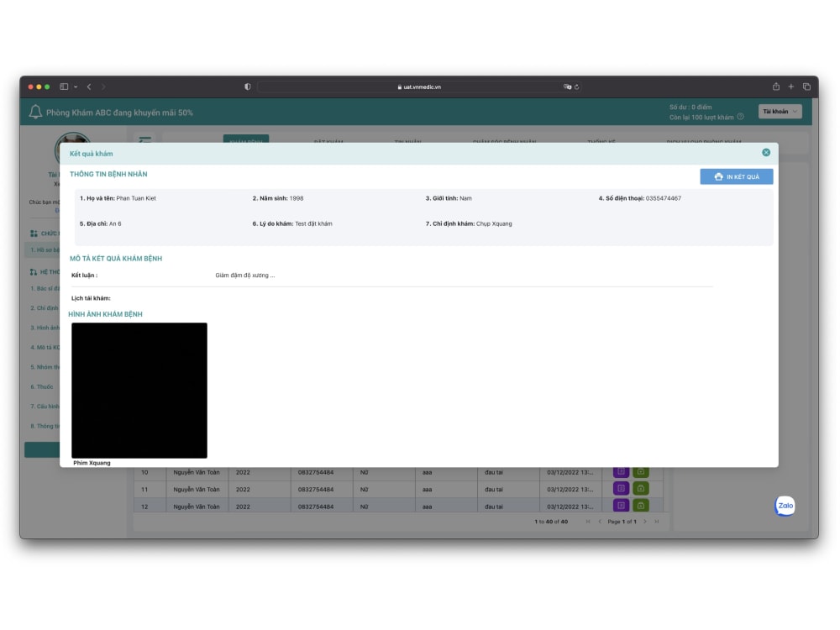Click patient name Phan Tuan Kiet
The image size is (840, 630).
[136, 198]
